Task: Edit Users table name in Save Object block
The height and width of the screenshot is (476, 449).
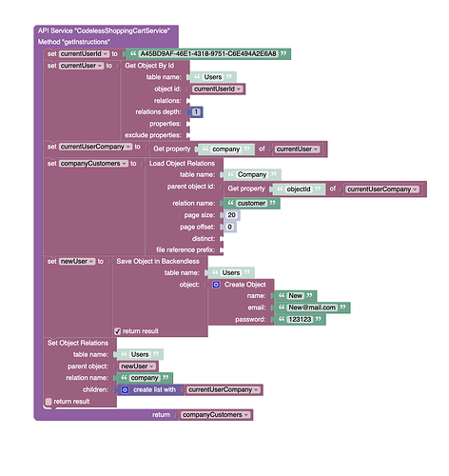Action: click(x=231, y=273)
